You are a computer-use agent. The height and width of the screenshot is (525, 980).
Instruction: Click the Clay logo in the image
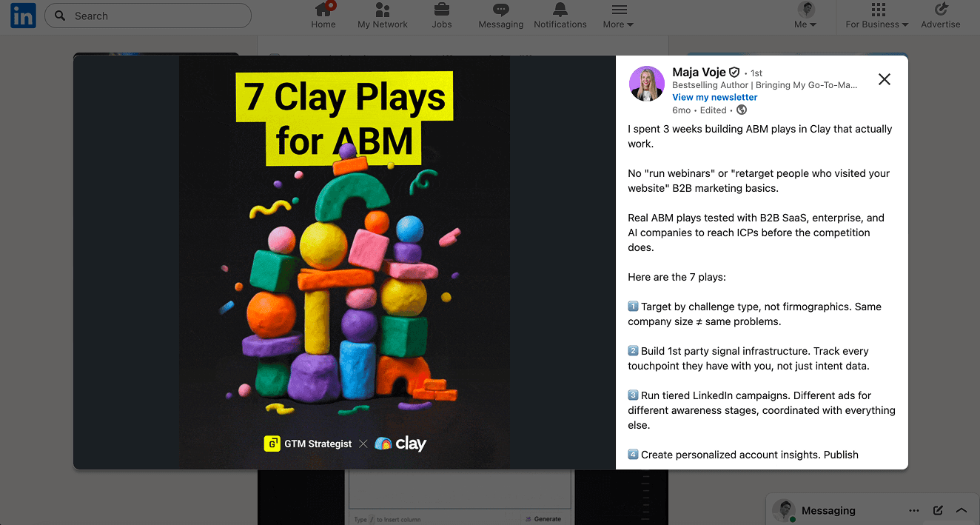(400, 444)
